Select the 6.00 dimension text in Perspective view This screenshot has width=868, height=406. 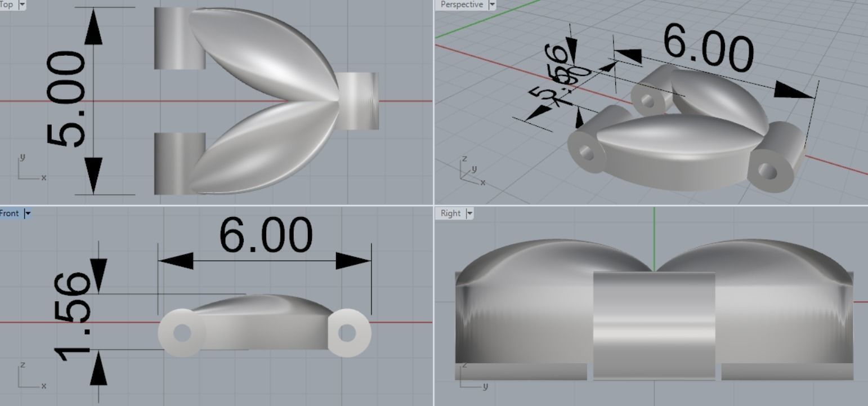click(709, 48)
